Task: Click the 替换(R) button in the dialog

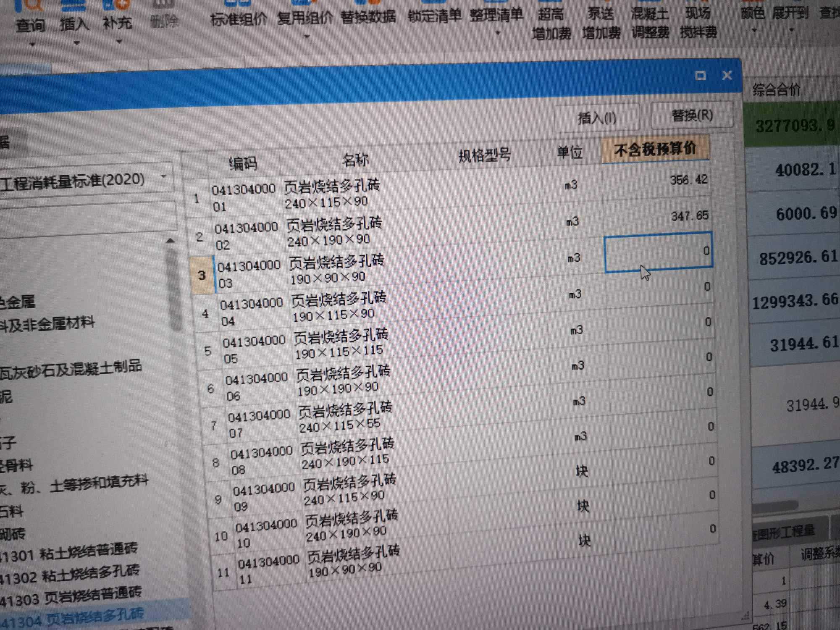Action: 692,115
